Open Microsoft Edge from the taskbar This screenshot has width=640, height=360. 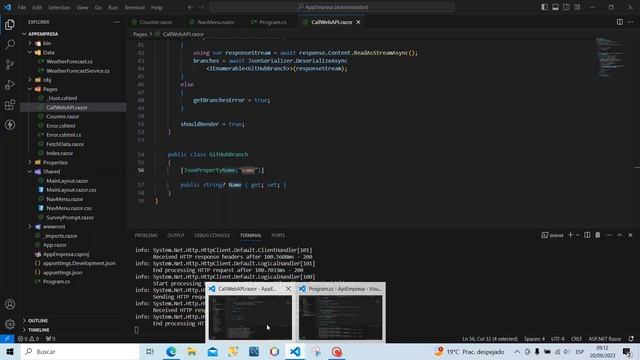pos(171,351)
